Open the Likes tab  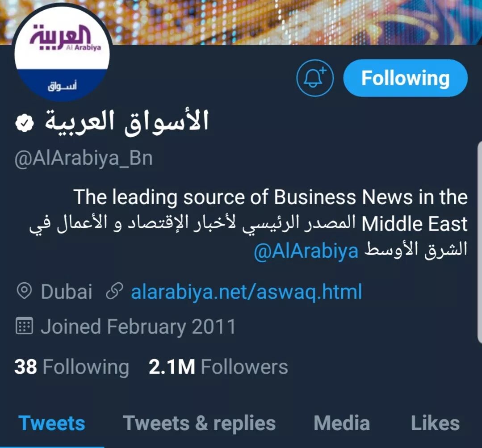(435, 423)
